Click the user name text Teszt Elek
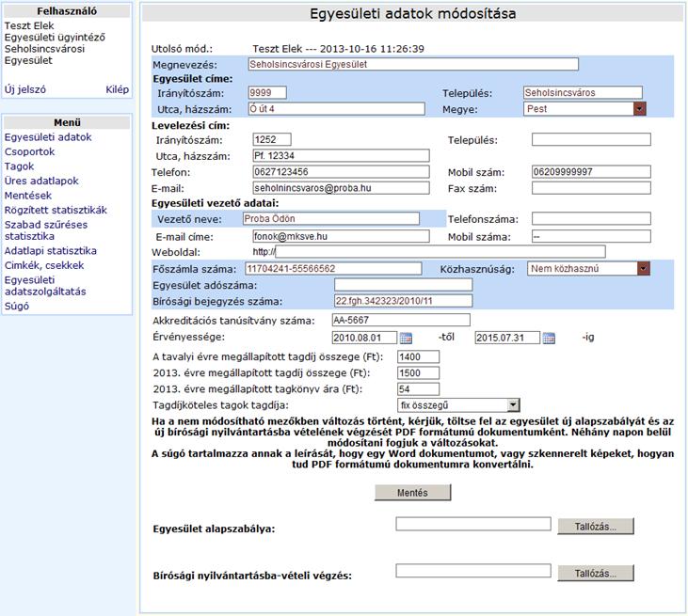The width and height of the screenshot is (688, 616). pyautogui.click(x=29, y=26)
